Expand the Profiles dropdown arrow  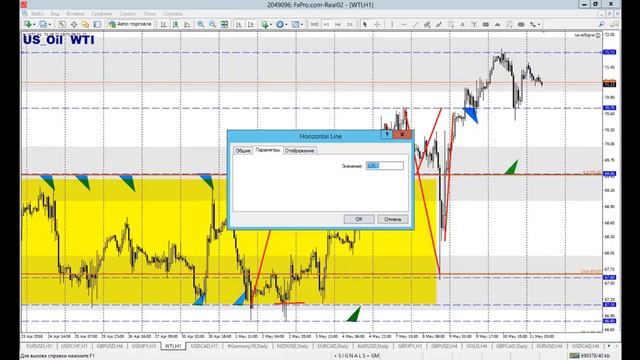(49, 24)
